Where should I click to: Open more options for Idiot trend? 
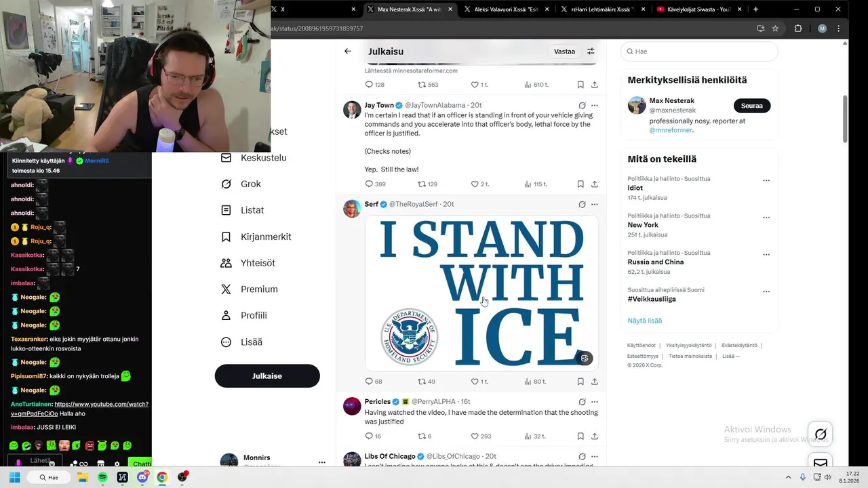[766, 181]
